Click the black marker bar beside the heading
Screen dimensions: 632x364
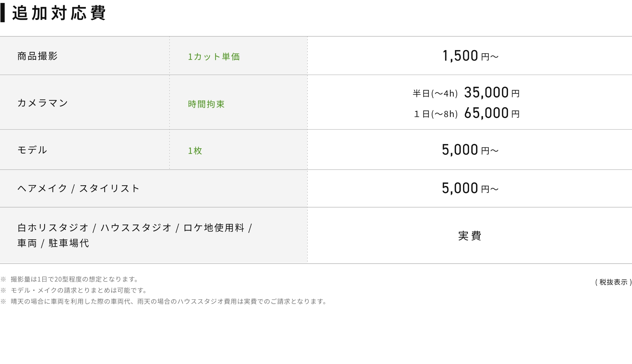(3, 13)
